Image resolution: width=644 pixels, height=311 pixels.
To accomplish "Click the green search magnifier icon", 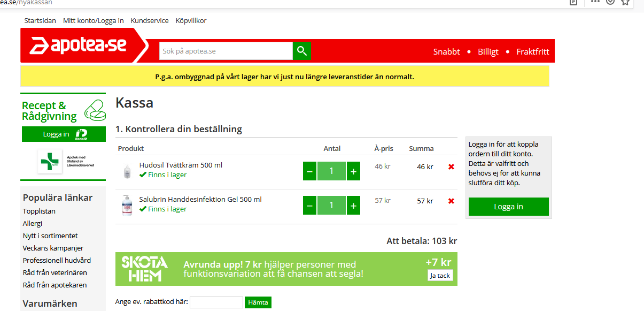I will (x=301, y=50).
